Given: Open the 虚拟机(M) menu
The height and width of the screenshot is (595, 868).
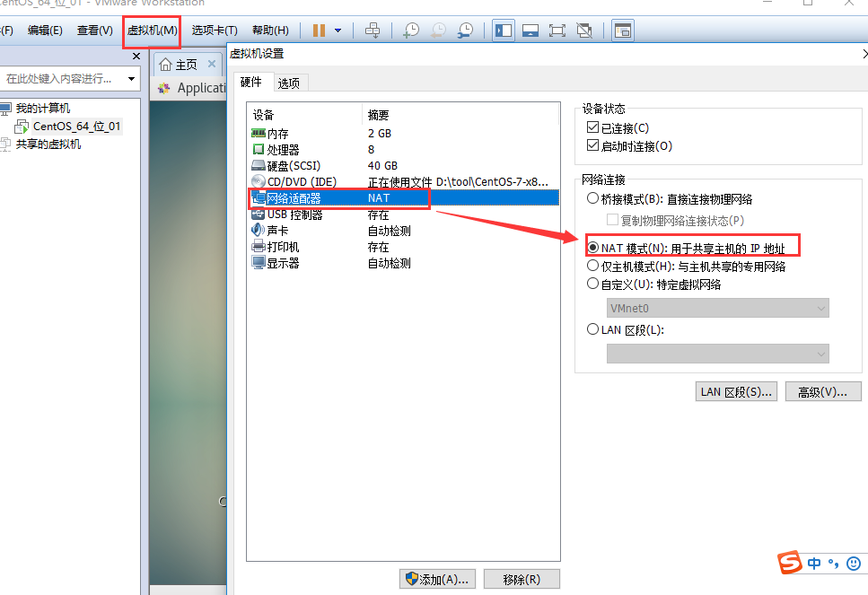Looking at the screenshot, I should [x=153, y=31].
